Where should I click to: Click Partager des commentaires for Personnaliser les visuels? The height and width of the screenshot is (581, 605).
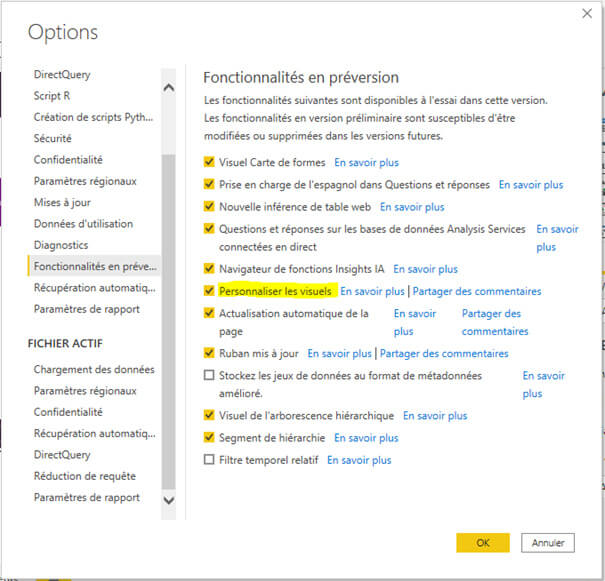[477, 291]
